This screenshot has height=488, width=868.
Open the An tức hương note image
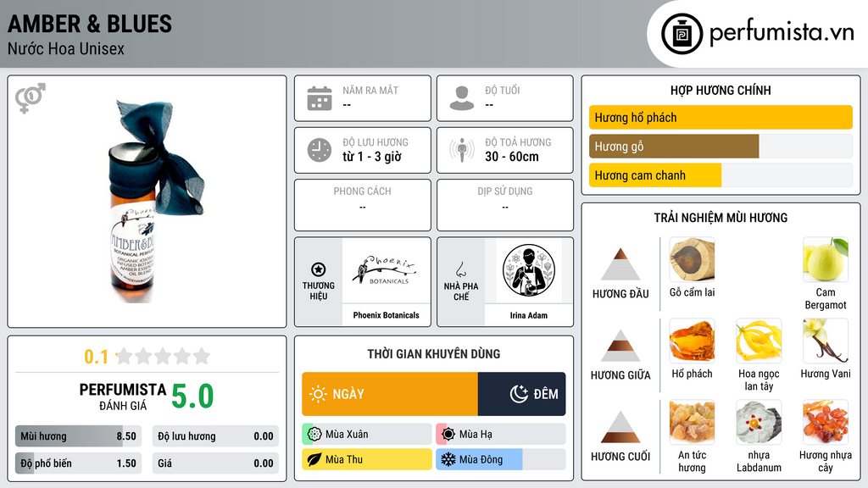point(692,422)
